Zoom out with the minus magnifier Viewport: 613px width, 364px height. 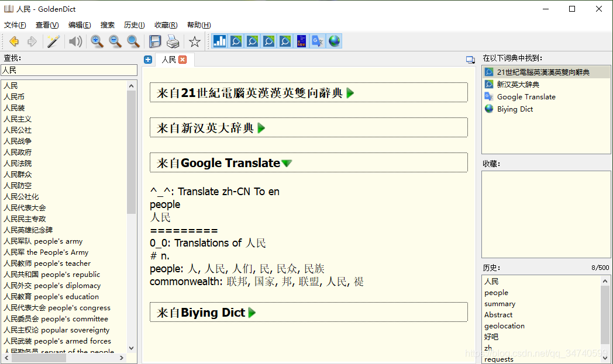[115, 41]
